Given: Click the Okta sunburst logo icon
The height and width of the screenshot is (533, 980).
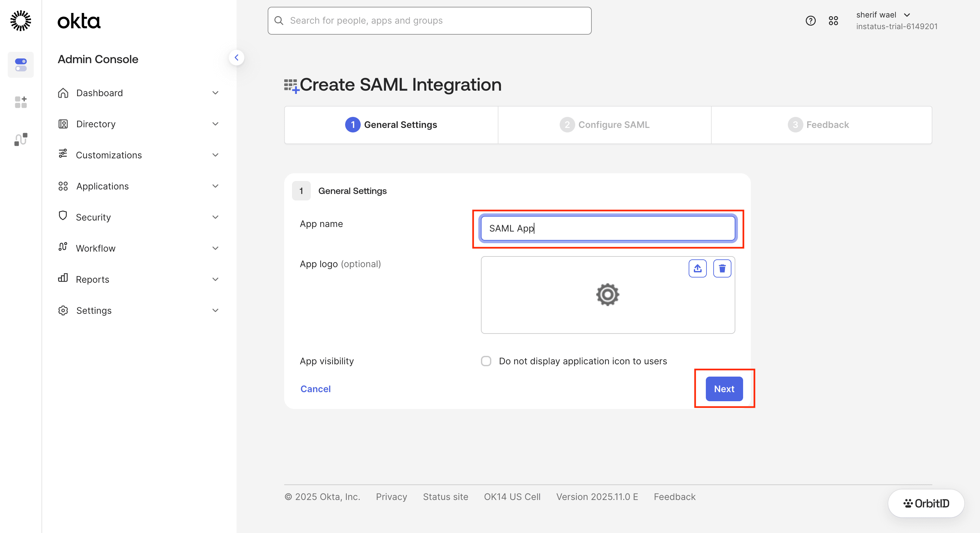Looking at the screenshot, I should pyautogui.click(x=20, y=20).
